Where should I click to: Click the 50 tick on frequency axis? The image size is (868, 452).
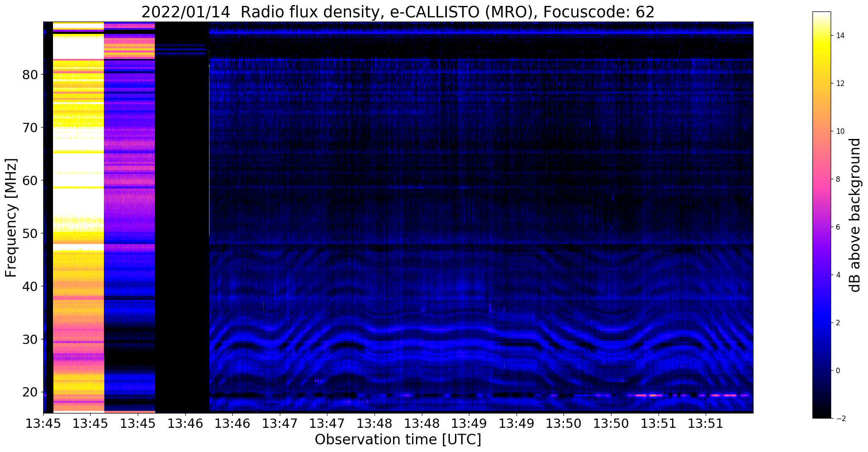pyautogui.click(x=30, y=233)
